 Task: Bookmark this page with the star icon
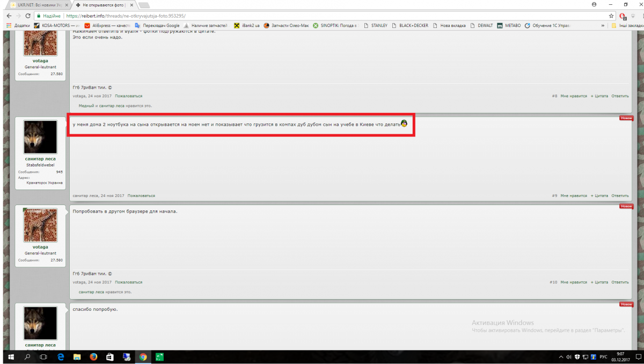click(x=611, y=16)
